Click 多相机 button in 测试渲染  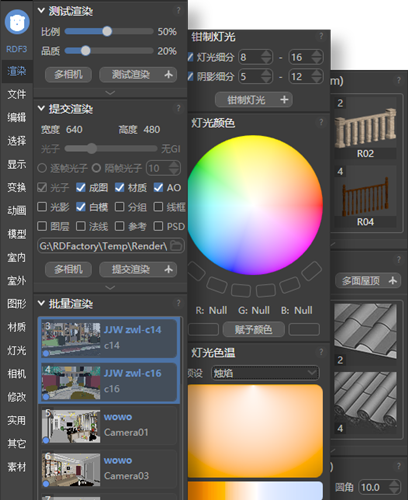68,74
